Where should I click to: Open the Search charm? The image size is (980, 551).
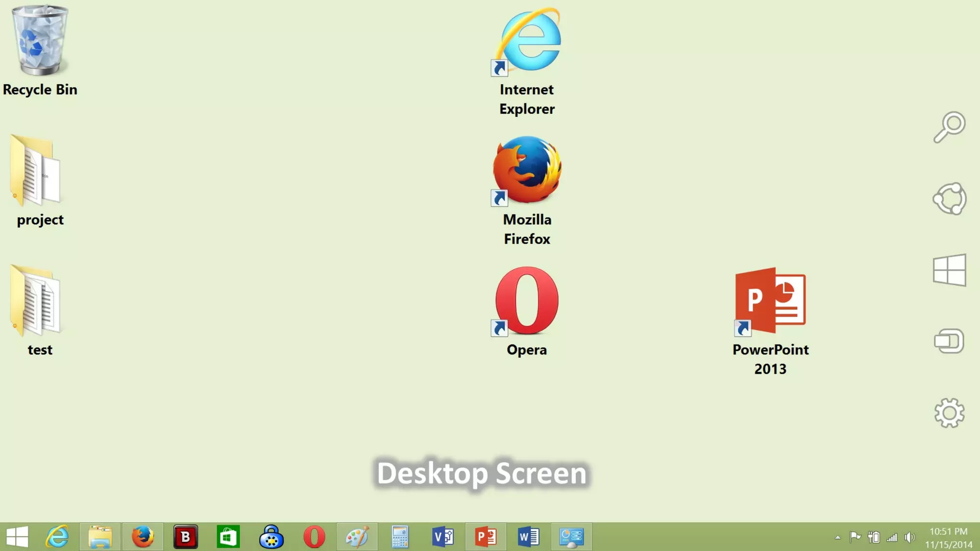pyautogui.click(x=949, y=127)
